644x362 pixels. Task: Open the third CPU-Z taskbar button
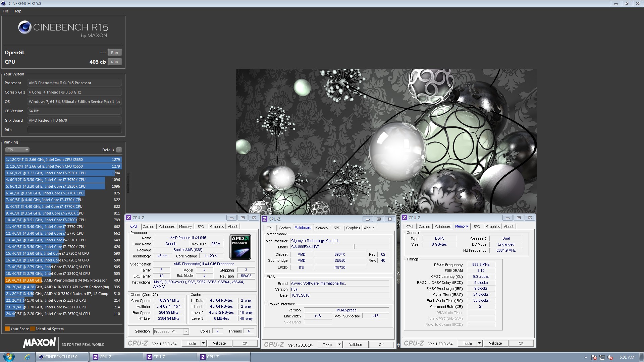pyautogui.click(x=223, y=357)
